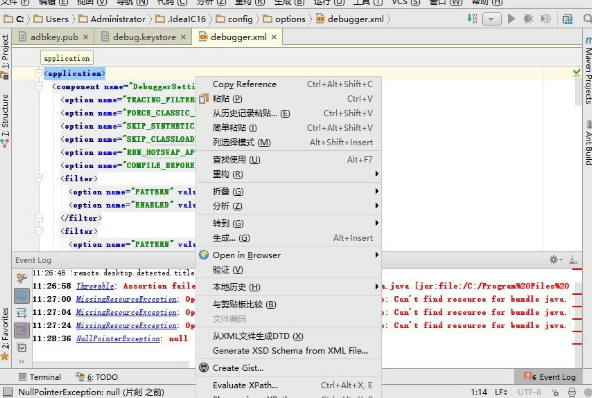The image size is (592, 398).
Task: Collapse the second filter tag fold marker
Action: pos(39,231)
